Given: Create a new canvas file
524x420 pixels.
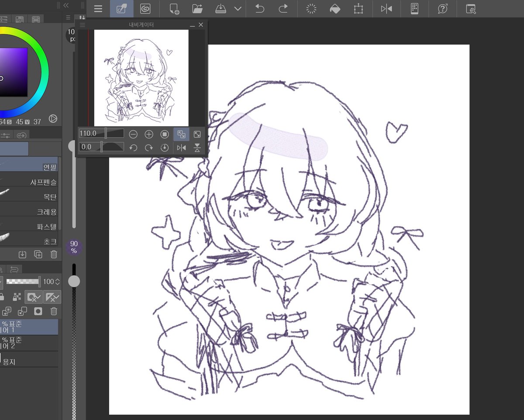Looking at the screenshot, I should [175, 9].
